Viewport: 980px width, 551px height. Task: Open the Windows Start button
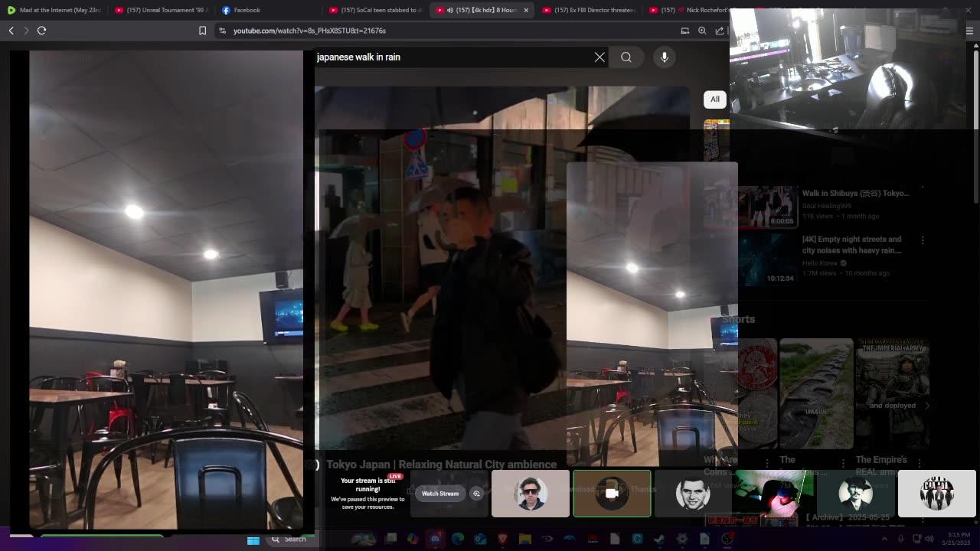click(x=253, y=540)
